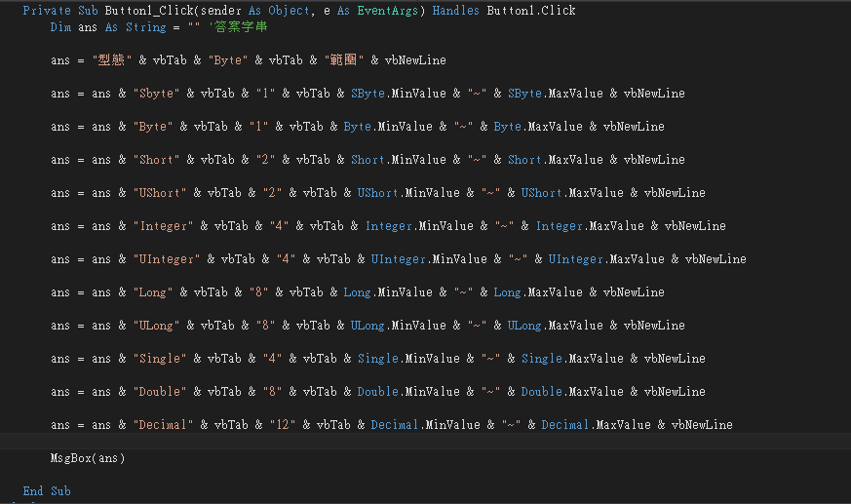Click Double.MinValue expression
851x504 pixels.
408,391
